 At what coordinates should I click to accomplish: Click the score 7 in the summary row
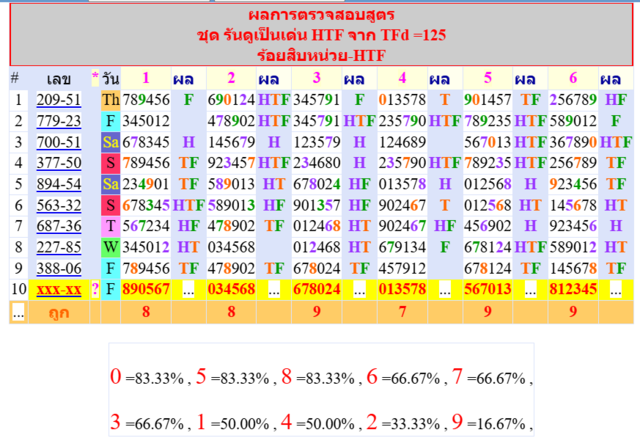click(402, 312)
